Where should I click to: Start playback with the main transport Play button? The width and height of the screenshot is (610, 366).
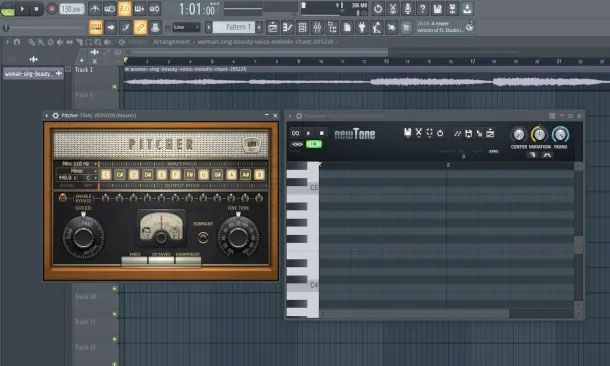click(x=22, y=9)
